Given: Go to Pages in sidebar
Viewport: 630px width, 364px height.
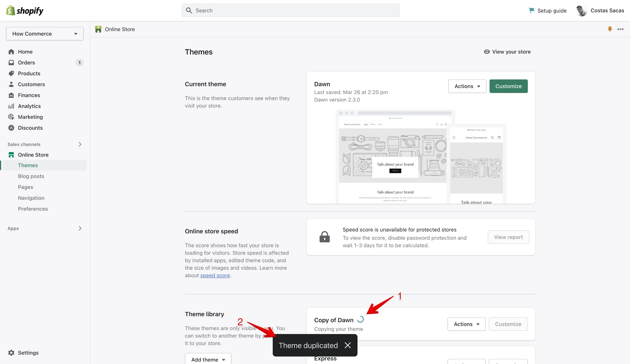Looking at the screenshot, I should pyautogui.click(x=26, y=187).
